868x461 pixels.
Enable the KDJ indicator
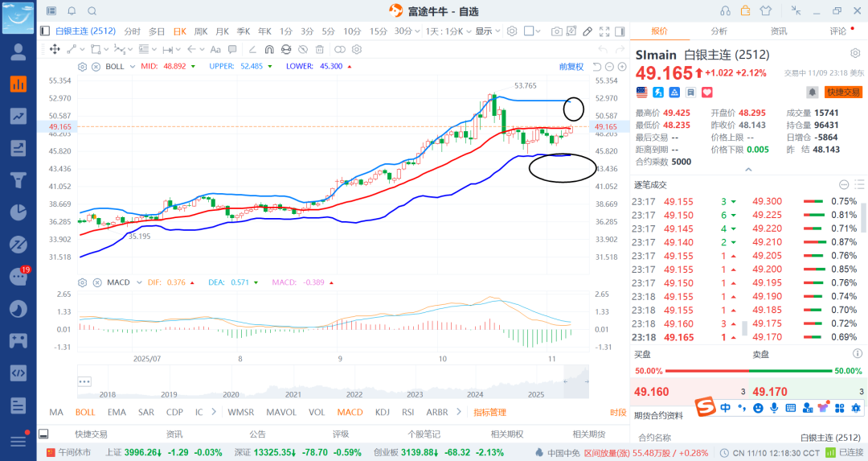382,412
